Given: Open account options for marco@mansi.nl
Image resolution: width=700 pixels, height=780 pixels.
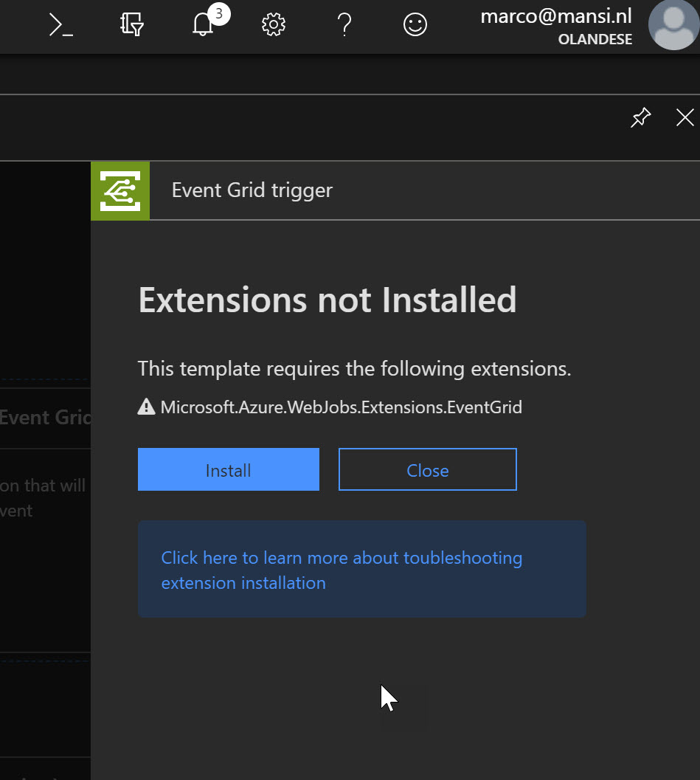Looking at the screenshot, I should coord(555,16).
